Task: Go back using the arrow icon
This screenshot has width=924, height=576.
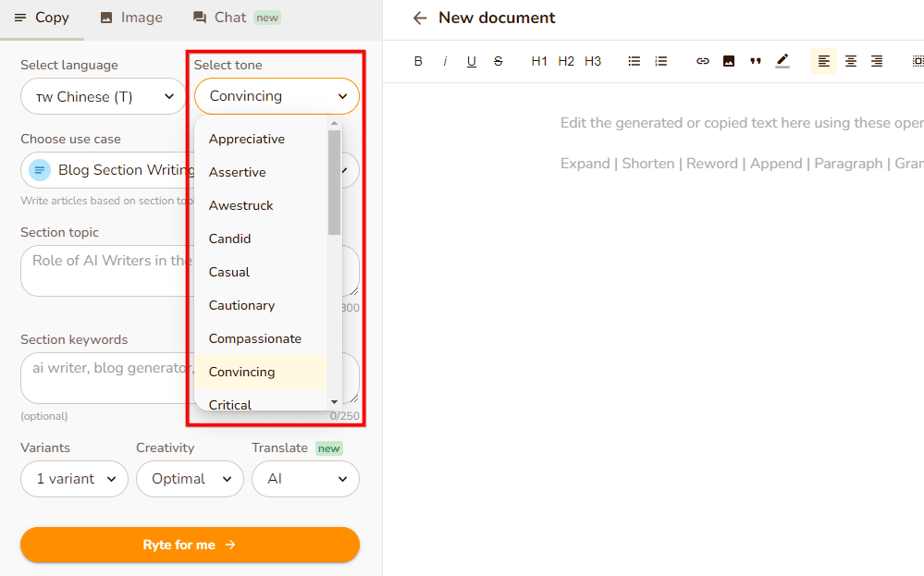Action: coord(420,18)
